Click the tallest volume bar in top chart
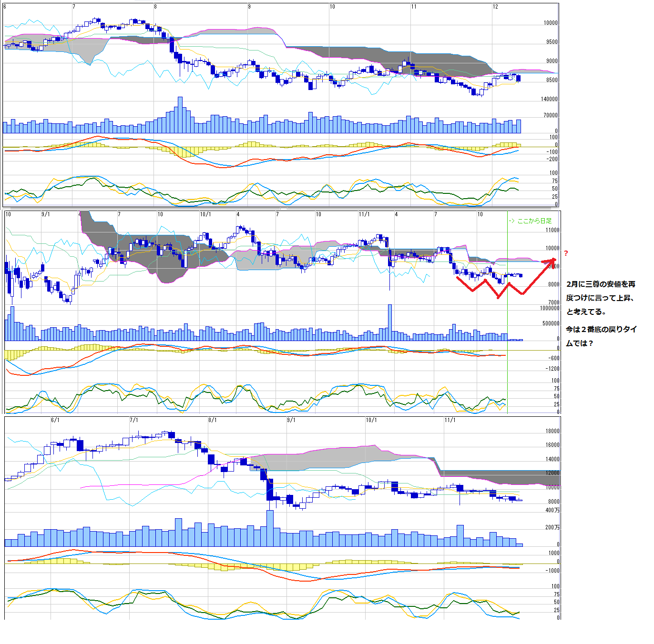Viewport: 654px width, 644px height. tap(180, 114)
